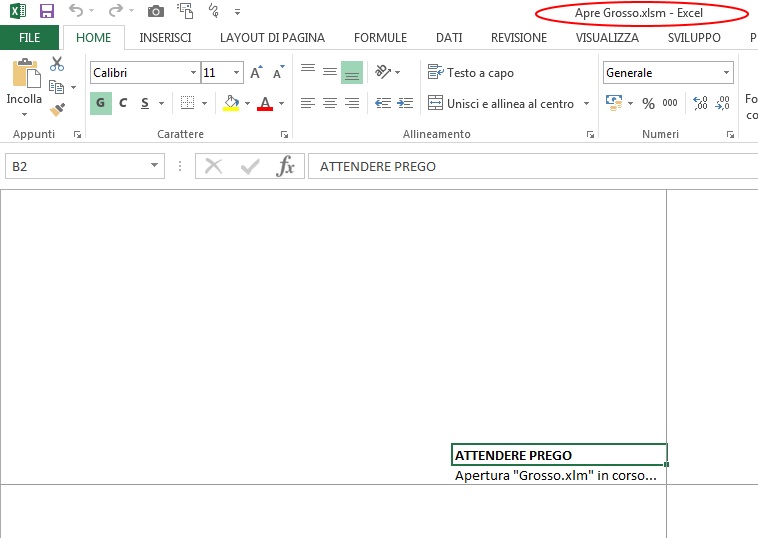Viewport: 758px width, 538px height.
Task: Open the Numeri dialog launcher
Action: (x=730, y=135)
